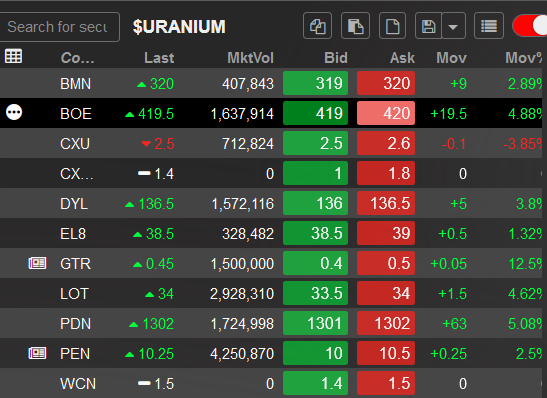Open the BOE row options ellipsis
Image resolution: width=547 pixels, height=398 pixels.
pos(14,112)
